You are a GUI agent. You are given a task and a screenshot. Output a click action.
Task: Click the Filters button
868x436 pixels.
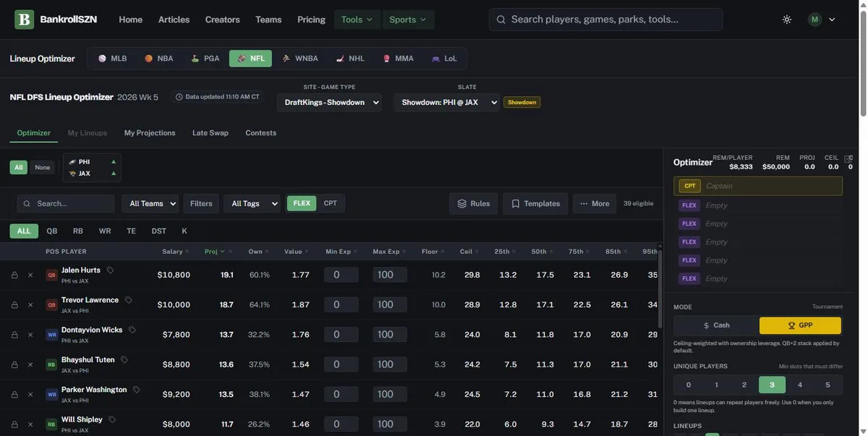coord(201,204)
